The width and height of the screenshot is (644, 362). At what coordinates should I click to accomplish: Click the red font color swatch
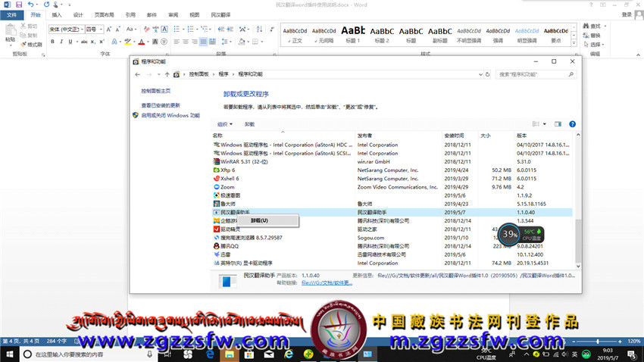coord(141,42)
